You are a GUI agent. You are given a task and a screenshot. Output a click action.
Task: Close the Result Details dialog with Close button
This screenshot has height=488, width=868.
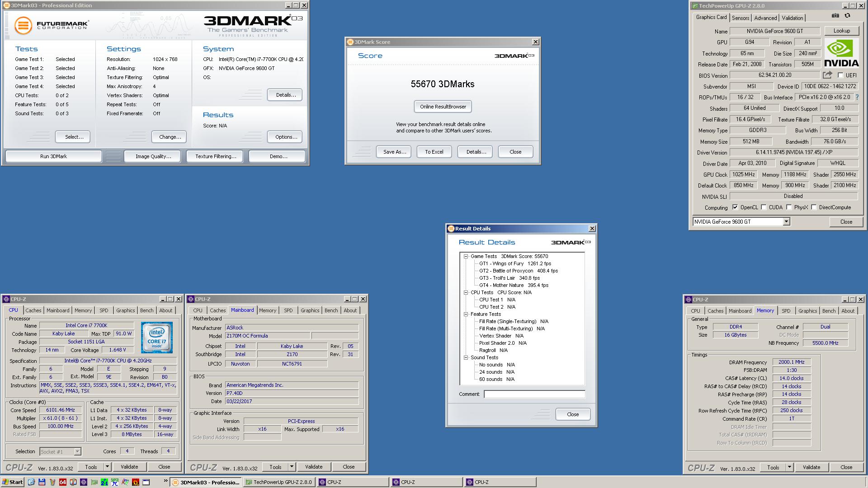point(573,414)
